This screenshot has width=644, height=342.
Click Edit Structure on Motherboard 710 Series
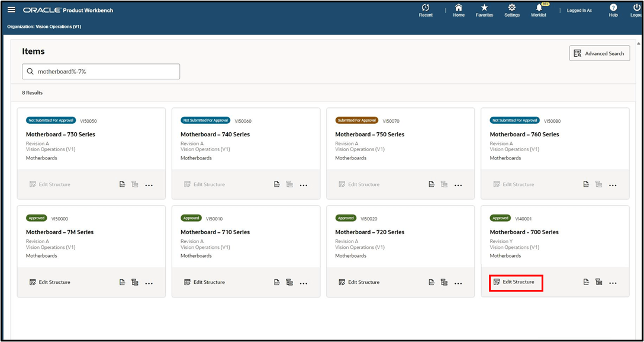tap(204, 282)
